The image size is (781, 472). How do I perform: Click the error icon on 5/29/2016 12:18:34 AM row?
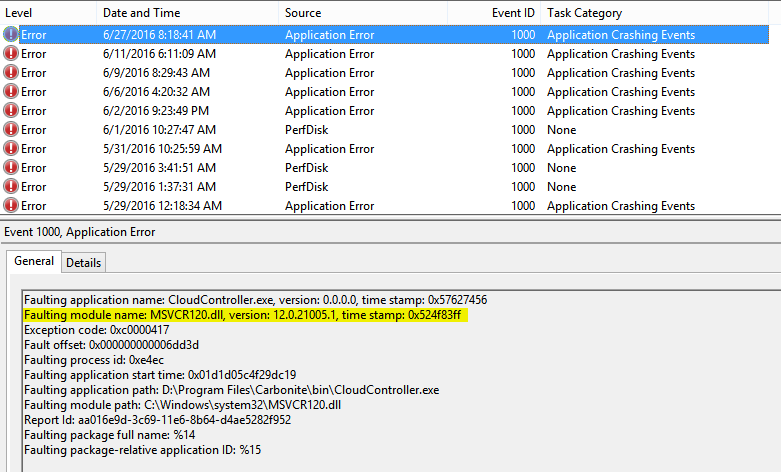11,206
